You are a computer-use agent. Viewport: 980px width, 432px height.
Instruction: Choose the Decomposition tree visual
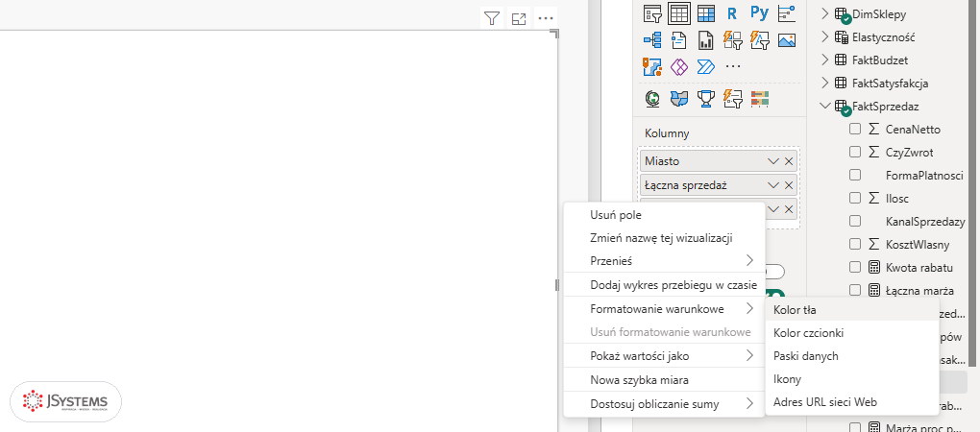(x=652, y=40)
